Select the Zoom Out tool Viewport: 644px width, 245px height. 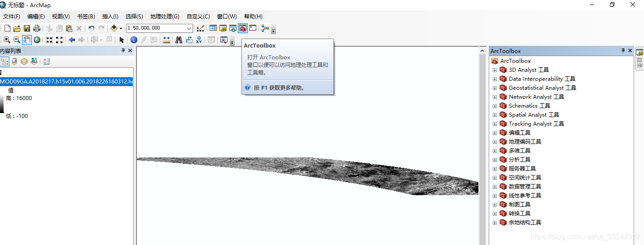17,40
